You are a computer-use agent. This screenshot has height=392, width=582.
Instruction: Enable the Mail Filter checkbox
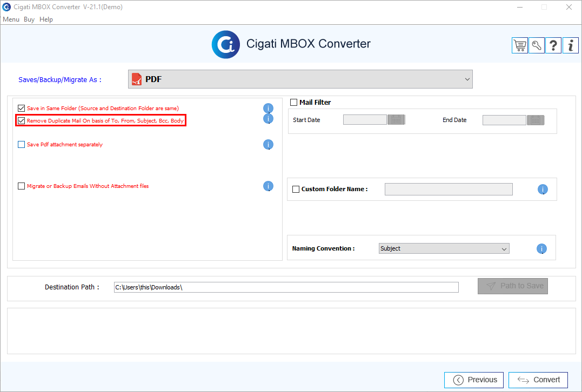tap(293, 103)
